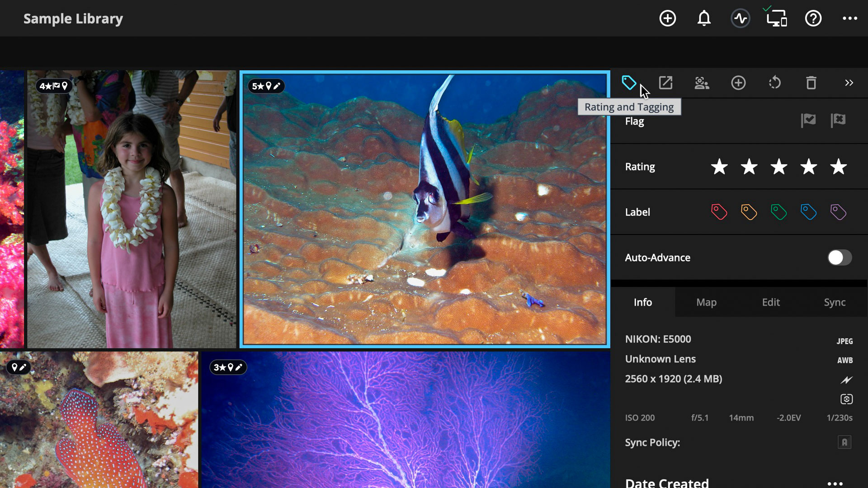This screenshot has width=868, height=488.
Task: Switch to the Edit tab
Action: pyautogui.click(x=771, y=302)
